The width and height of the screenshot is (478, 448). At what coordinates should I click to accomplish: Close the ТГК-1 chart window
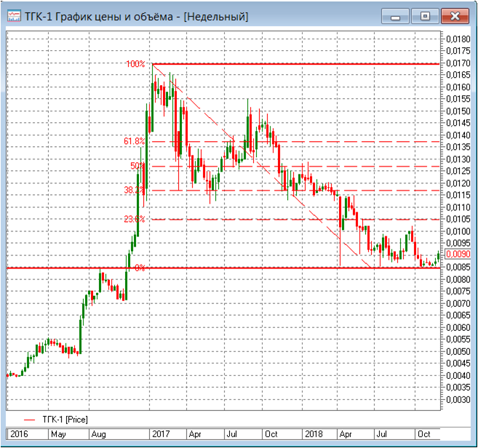(x=455, y=15)
